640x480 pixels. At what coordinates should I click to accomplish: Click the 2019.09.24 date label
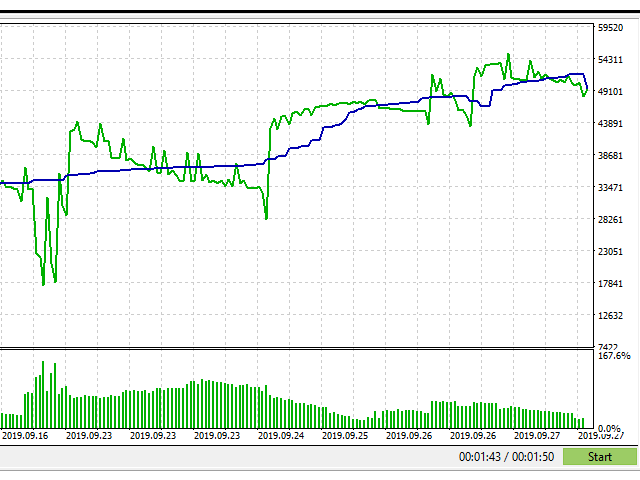coord(281,436)
